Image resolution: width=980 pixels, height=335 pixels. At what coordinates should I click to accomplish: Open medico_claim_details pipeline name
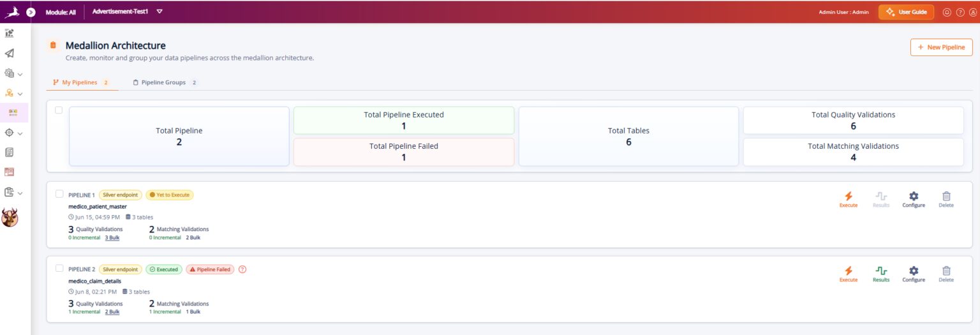(94, 281)
